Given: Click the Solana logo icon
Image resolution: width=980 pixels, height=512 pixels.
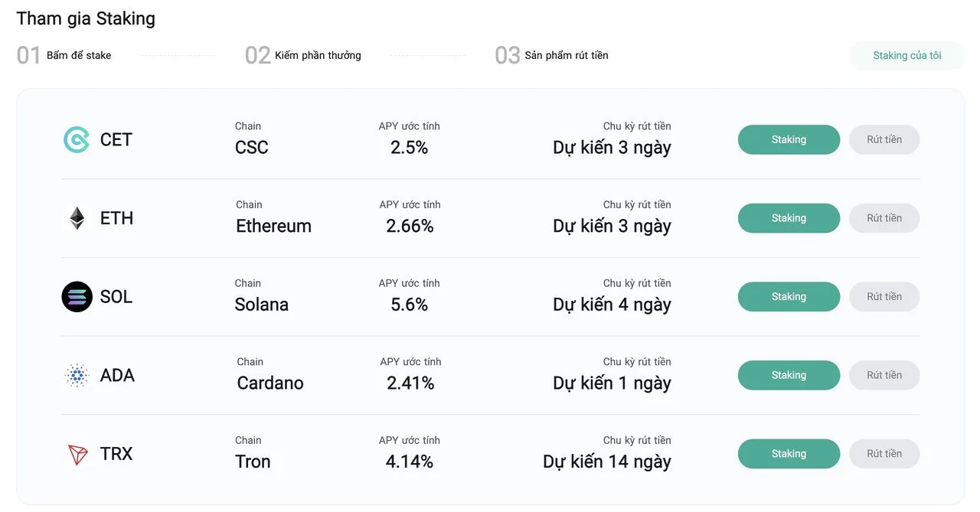Looking at the screenshot, I should tap(77, 297).
